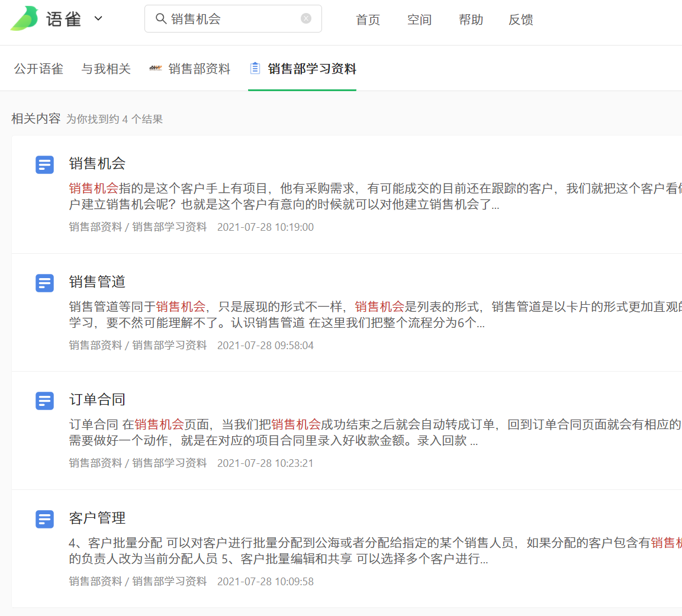The width and height of the screenshot is (682, 616).
Task: Click inside the search input field
Action: coord(231,18)
